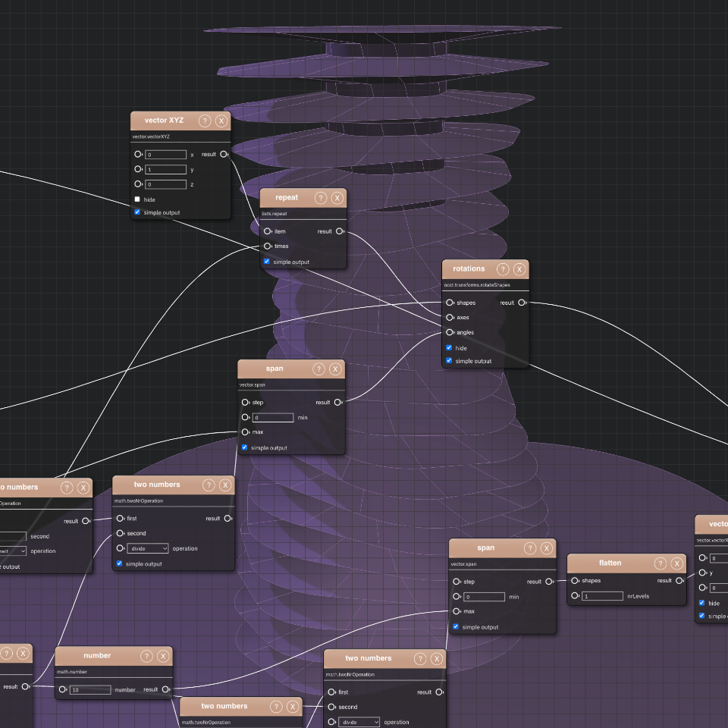Select the flatten node title bar

(x=626, y=563)
